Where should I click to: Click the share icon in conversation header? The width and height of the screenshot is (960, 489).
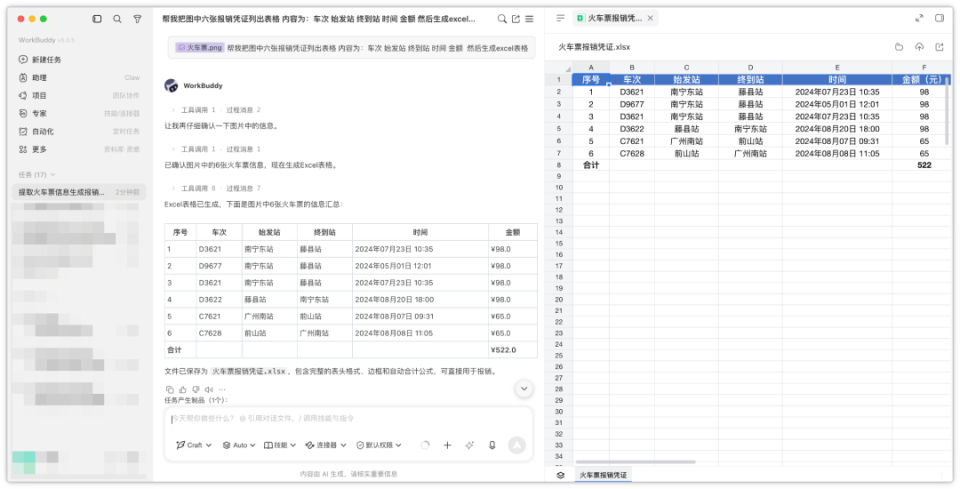(516, 19)
